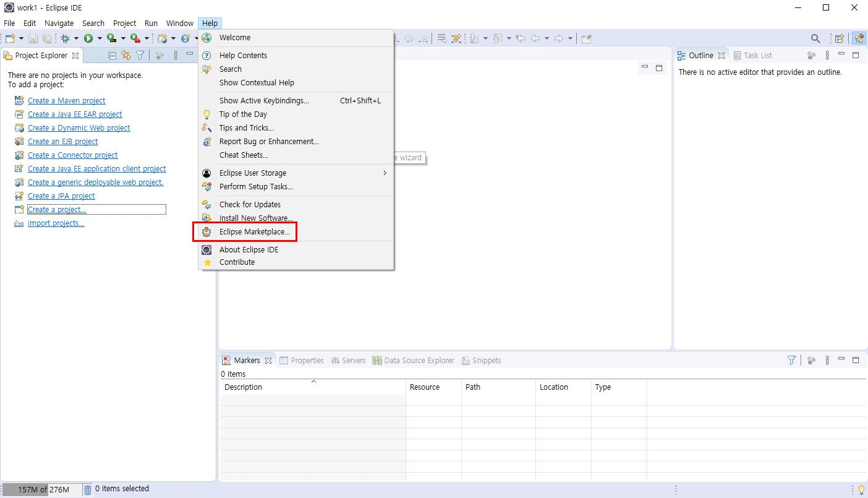Click the Open Perspective icon
868x498 pixels.
(x=839, y=38)
